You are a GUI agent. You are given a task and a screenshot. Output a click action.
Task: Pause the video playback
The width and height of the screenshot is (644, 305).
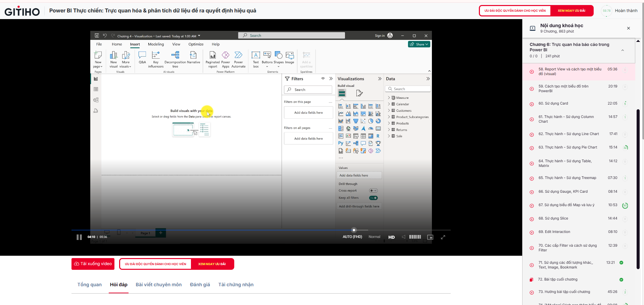79,237
